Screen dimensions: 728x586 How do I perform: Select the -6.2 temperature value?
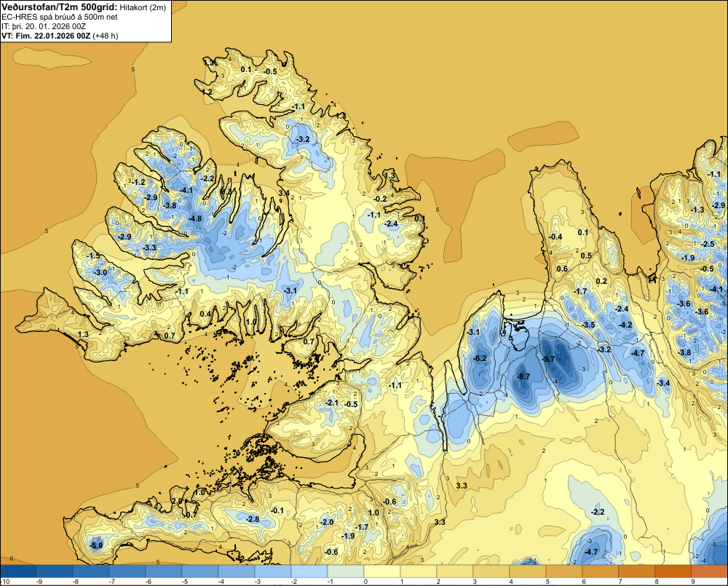click(x=480, y=358)
